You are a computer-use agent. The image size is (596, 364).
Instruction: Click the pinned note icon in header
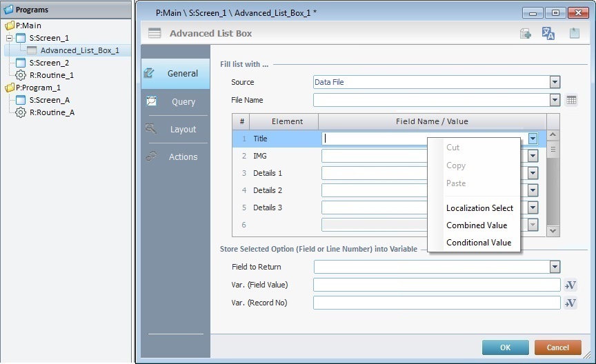[x=574, y=34]
